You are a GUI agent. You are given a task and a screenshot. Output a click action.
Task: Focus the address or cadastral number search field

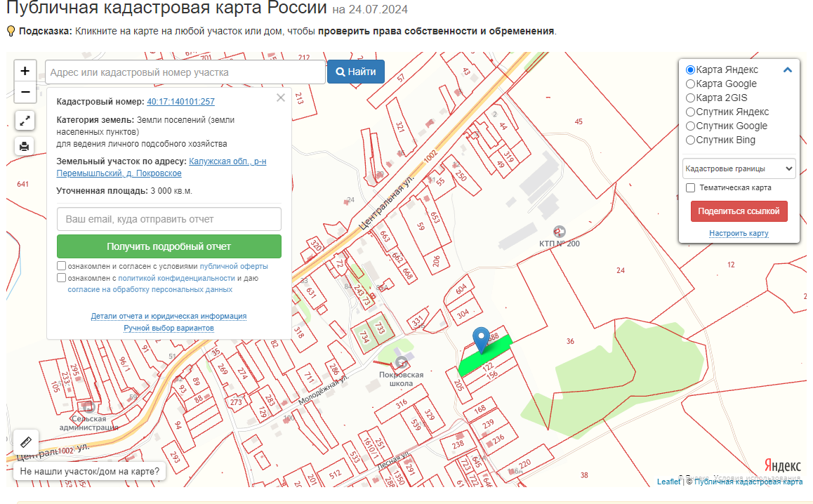coord(185,72)
